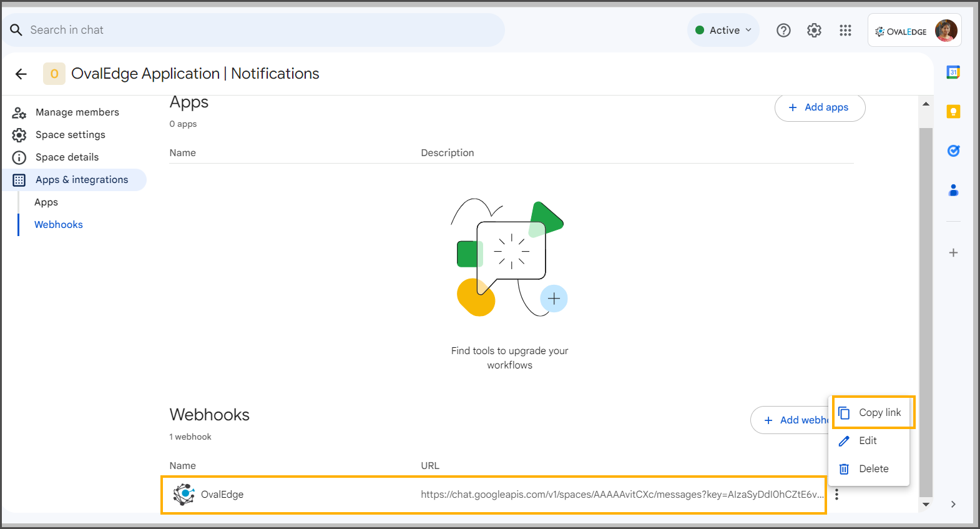Open Contacts in the side panel

coord(953,190)
